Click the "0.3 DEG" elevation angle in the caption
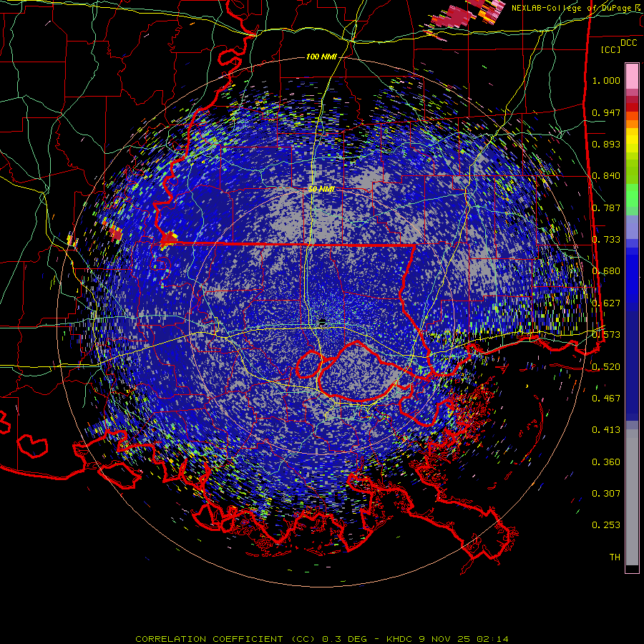Viewport: 644px width, 644px height. [x=345, y=639]
